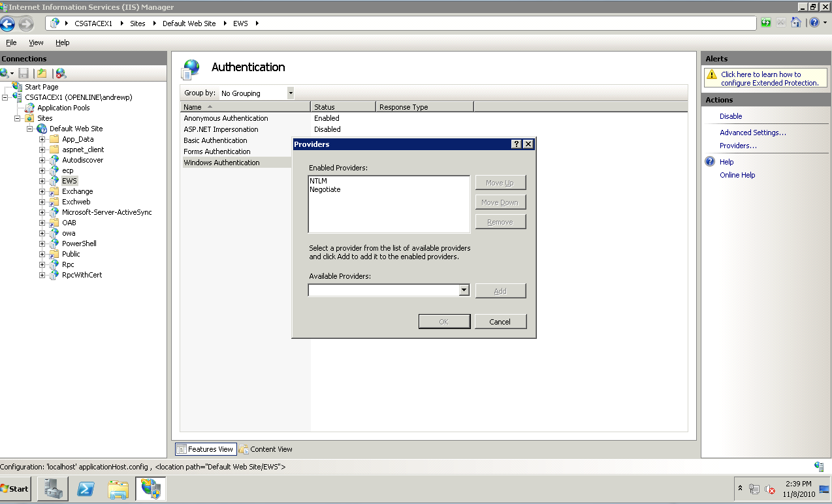Select Forms Authentication row
832x504 pixels.
[217, 151]
